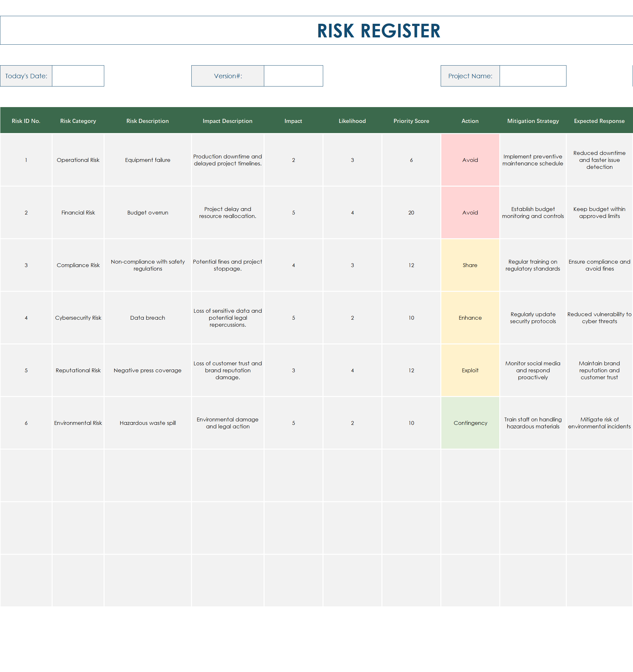Select Monitor social media and respond cell
The height and width of the screenshot is (672, 633).
[533, 370]
